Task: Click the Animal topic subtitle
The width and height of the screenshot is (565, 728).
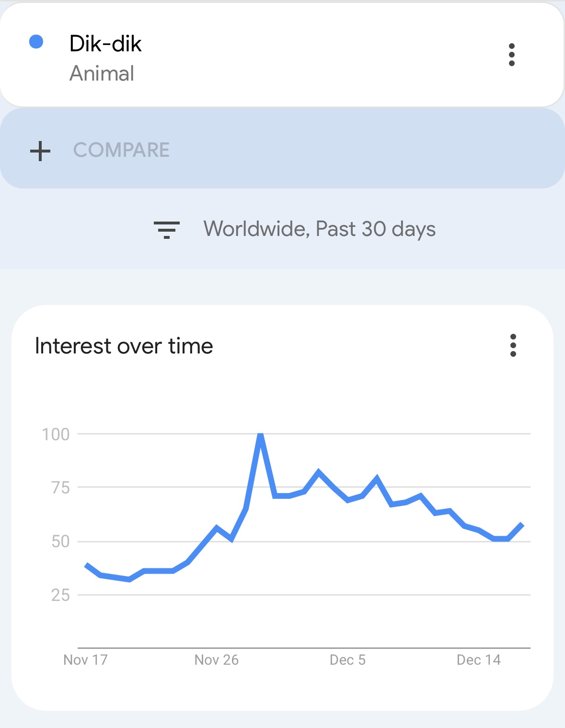Action: tap(102, 74)
